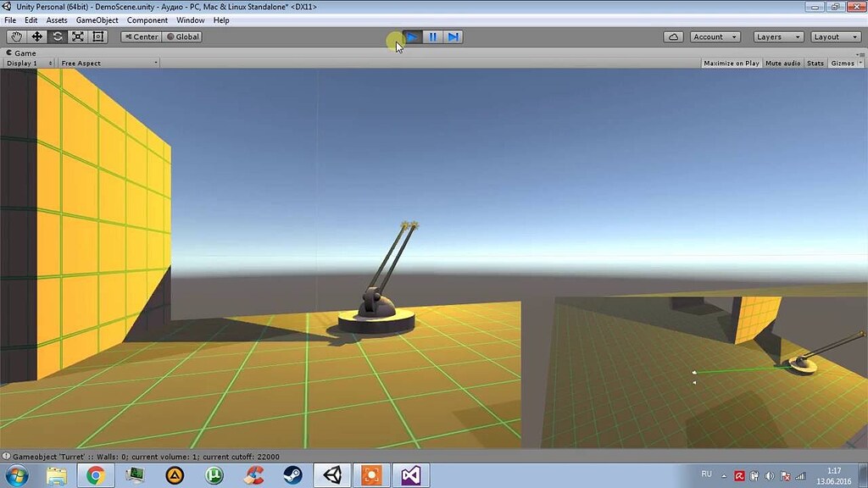The height and width of the screenshot is (488, 868).
Task: Select the Move tool
Action: click(x=36, y=36)
